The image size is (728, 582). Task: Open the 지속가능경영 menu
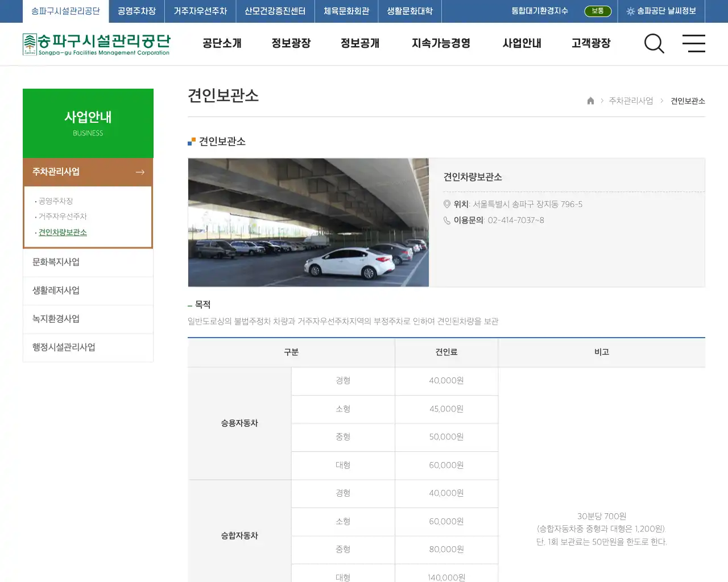click(440, 44)
